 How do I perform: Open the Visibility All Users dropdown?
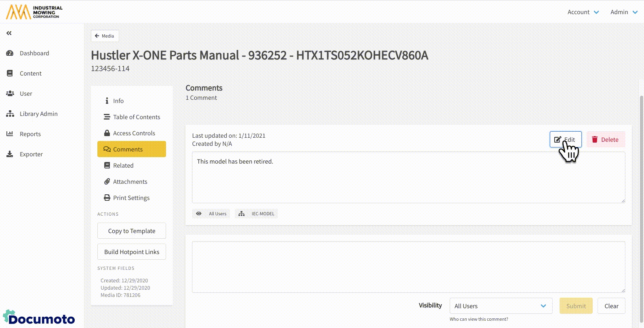pyautogui.click(x=501, y=306)
